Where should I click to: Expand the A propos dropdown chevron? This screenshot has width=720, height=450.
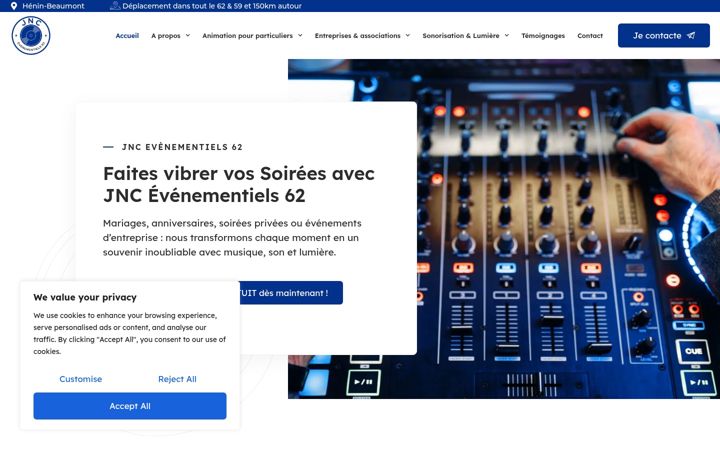point(188,35)
